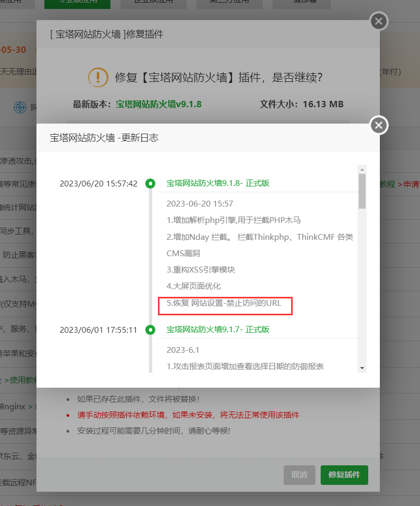Viewport: 420px width, 506px height.
Task: Click the green timeline dot for 2023/06/20
Action: [x=150, y=184]
